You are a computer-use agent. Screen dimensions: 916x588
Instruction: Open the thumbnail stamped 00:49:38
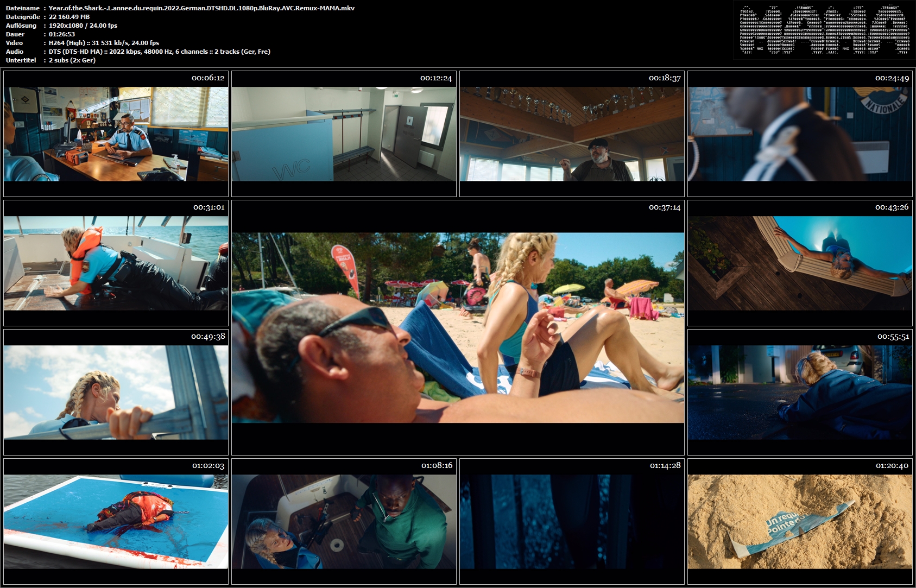116,392
